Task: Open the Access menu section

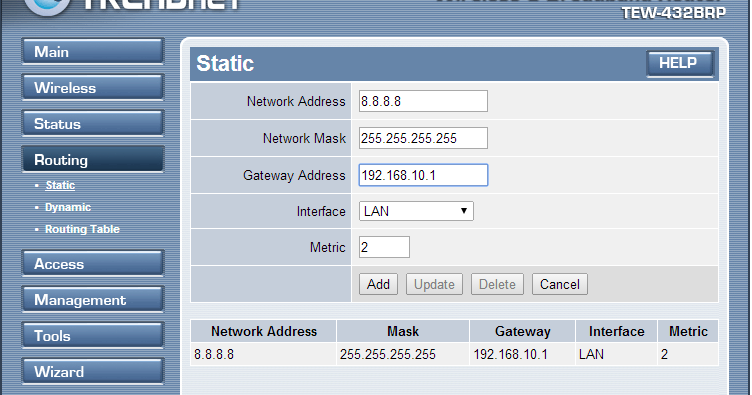Action: click(x=93, y=263)
